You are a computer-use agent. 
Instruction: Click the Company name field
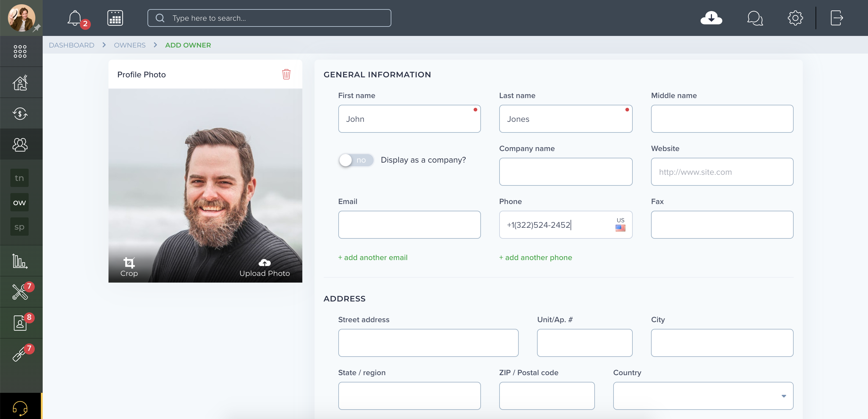tap(565, 172)
